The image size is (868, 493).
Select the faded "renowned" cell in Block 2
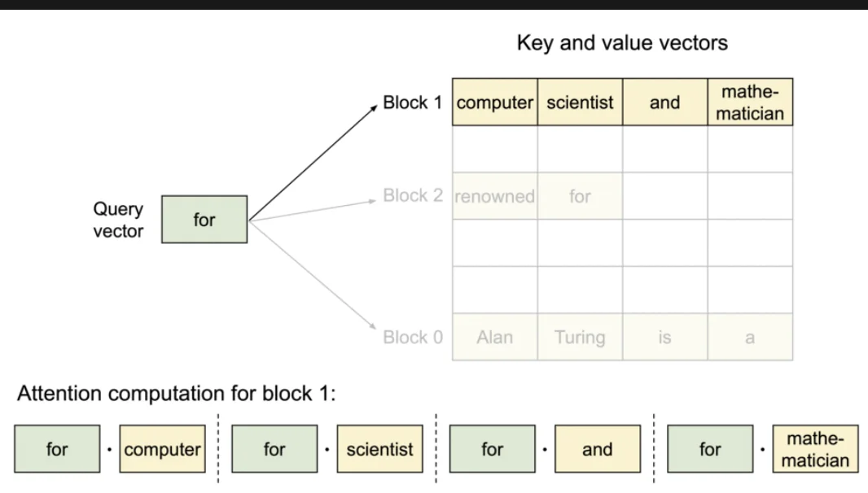495,196
